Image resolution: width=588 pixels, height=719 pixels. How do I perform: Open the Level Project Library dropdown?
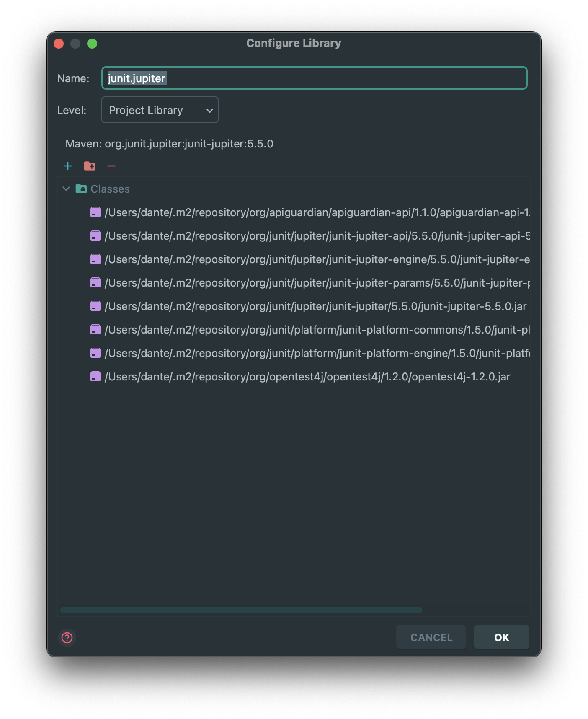pyautogui.click(x=160, y=110)
